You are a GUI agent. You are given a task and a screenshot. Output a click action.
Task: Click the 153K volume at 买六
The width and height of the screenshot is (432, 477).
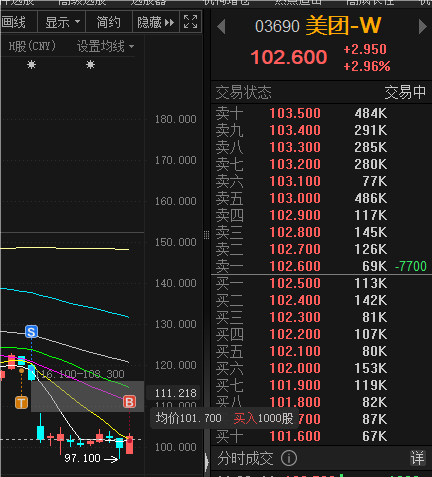[371, 368]
